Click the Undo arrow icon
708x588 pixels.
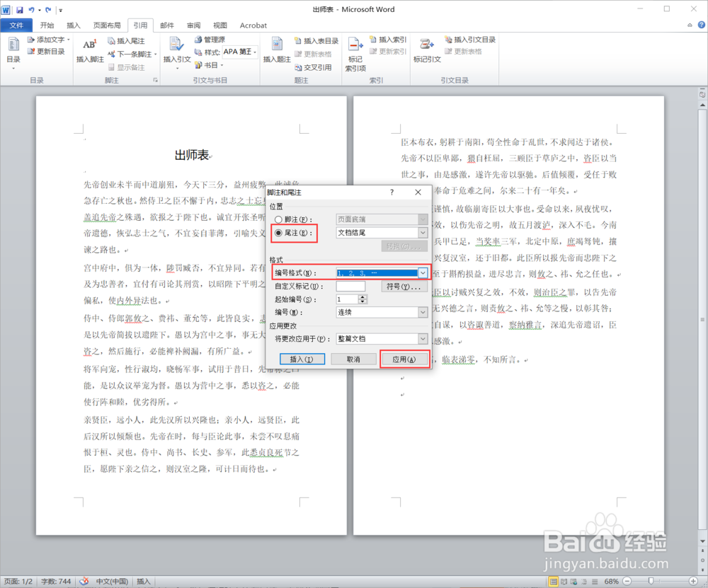(x=32, y=9)
